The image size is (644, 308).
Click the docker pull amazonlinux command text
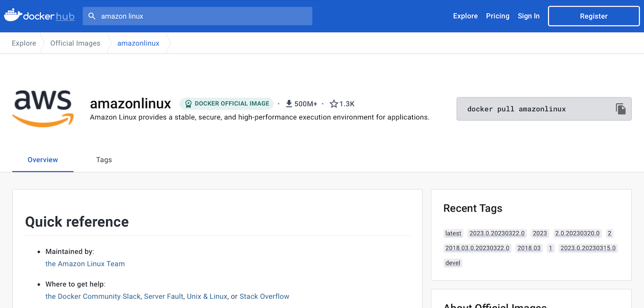[516, 109]
